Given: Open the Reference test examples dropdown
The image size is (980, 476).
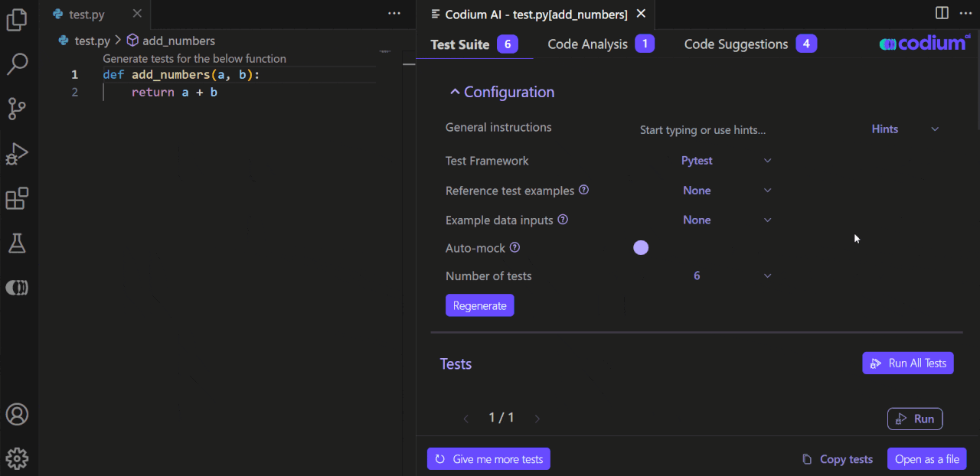Looking at the screenshot, I should (726, 191).
